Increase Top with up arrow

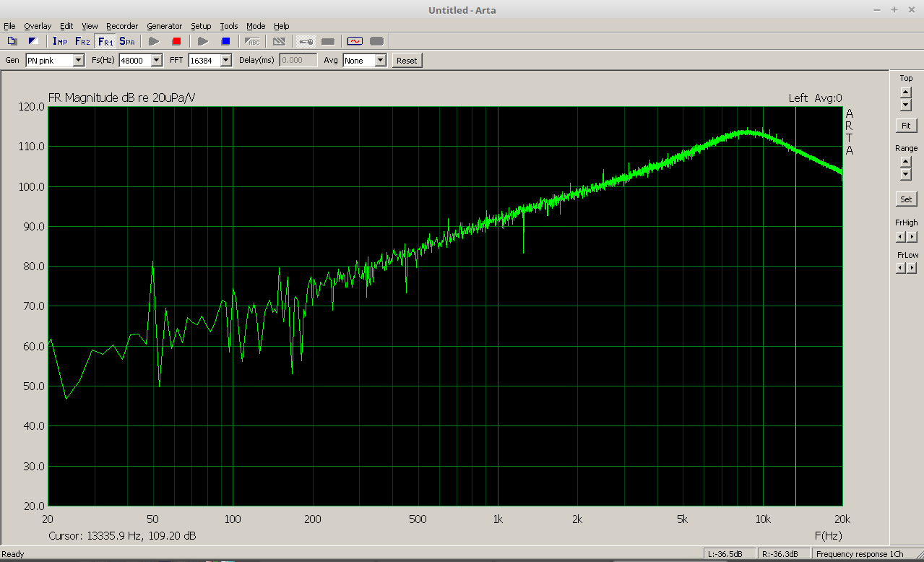click(906, 92)
